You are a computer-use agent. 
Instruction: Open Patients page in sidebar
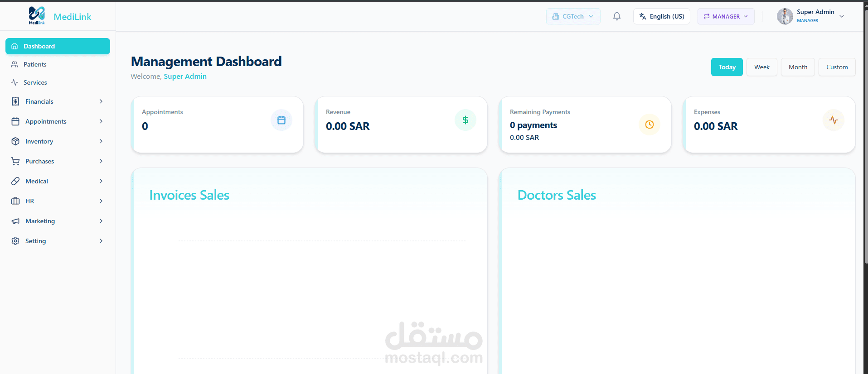click(58, 64)
